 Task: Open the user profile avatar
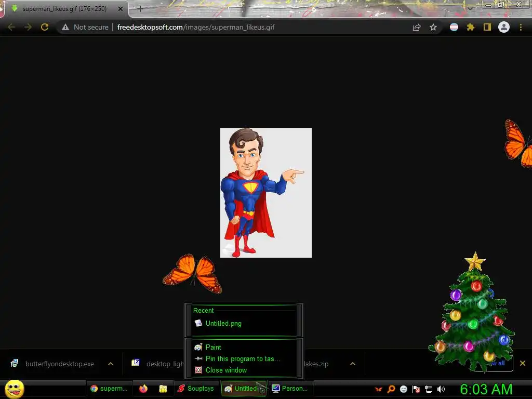click(x=504, y=27)
